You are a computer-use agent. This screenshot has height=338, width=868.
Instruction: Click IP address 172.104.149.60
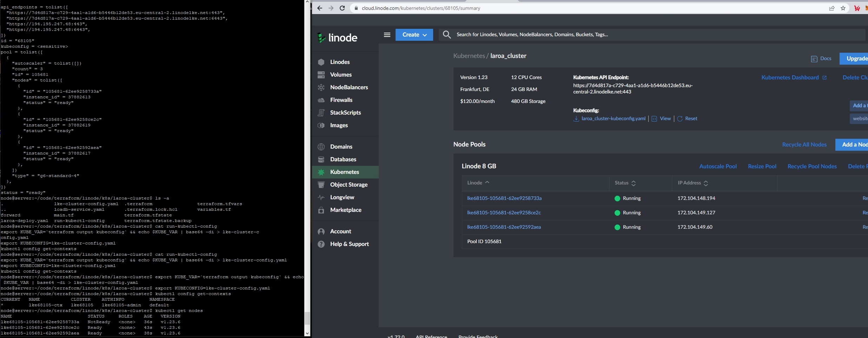[x=695, y=227]
